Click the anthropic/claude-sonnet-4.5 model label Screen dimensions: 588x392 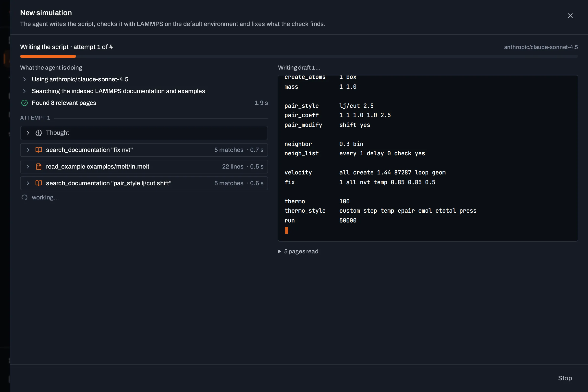(541, 47)
